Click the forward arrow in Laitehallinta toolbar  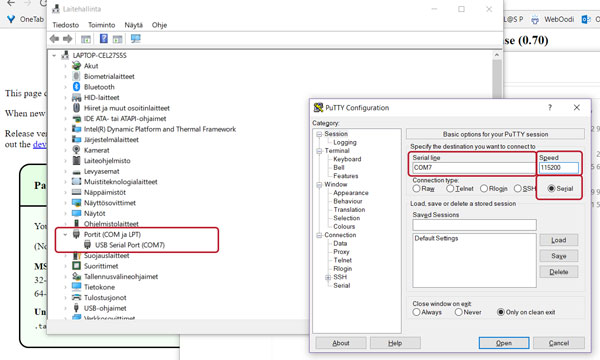click(x=68, y=39)
